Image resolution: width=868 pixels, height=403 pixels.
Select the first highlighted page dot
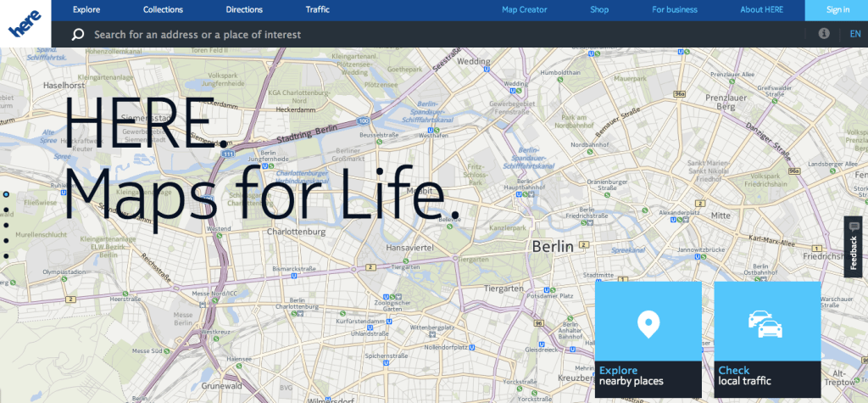pos(6,194)
